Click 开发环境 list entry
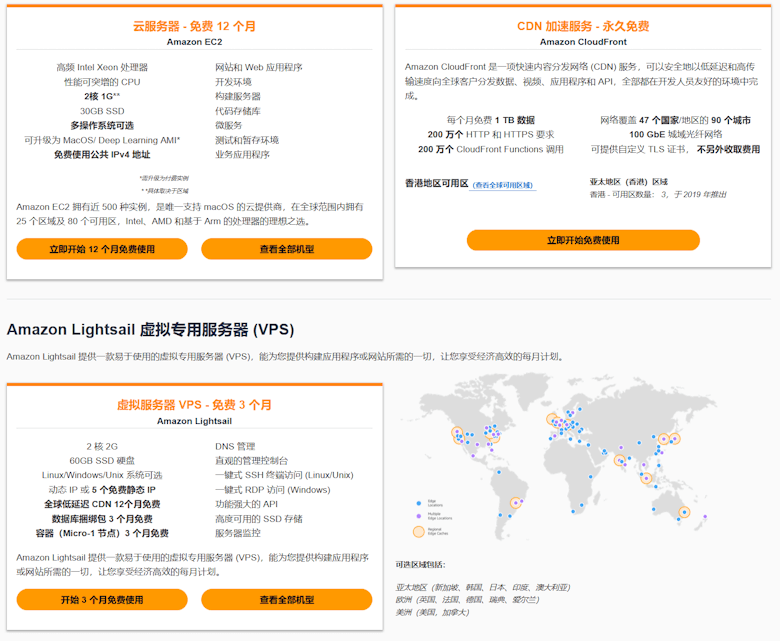 click(233, 82)
